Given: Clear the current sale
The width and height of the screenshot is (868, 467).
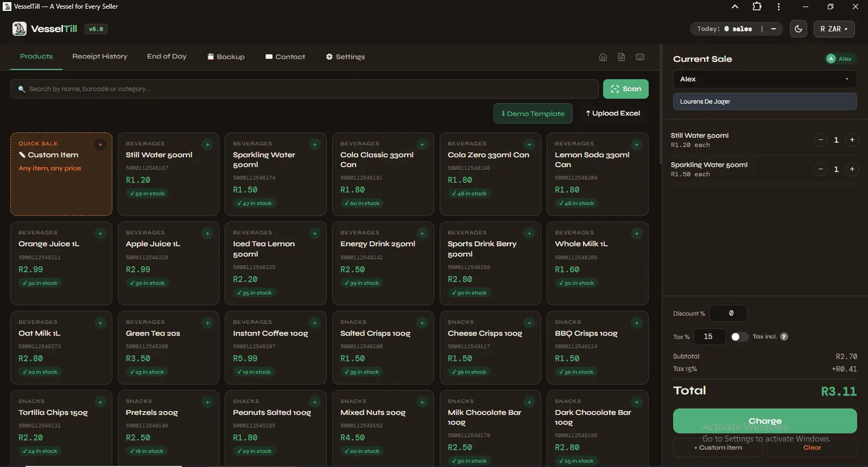Looking at the screenshot, I should tap(812, 447).
